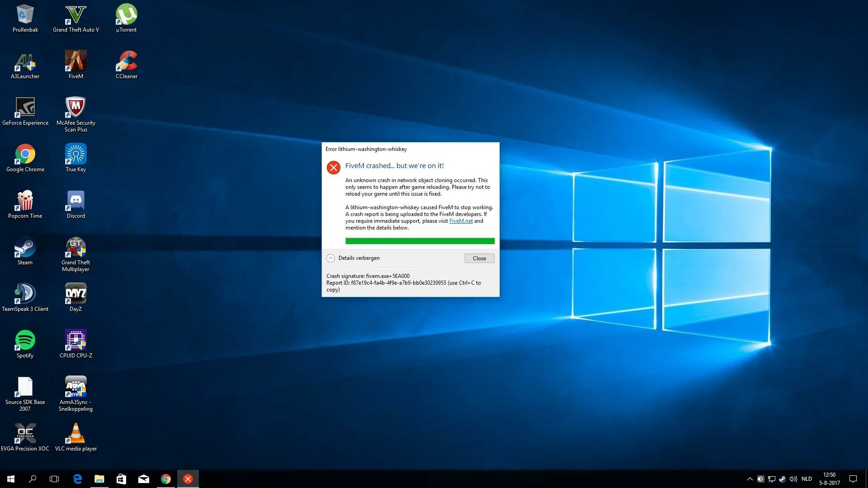Select the ArmA3Sync Snelkoppeling icon
This screenshot has height=488, width=868.
click(x=75, y=394)
